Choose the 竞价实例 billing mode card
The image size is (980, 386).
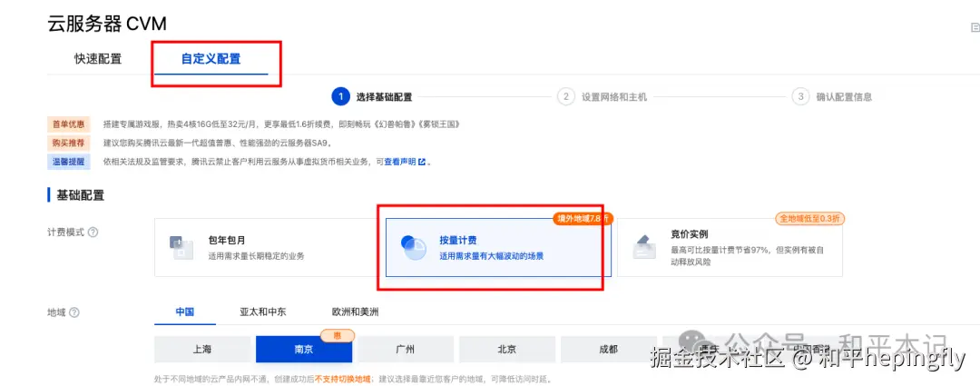(730, 247)
